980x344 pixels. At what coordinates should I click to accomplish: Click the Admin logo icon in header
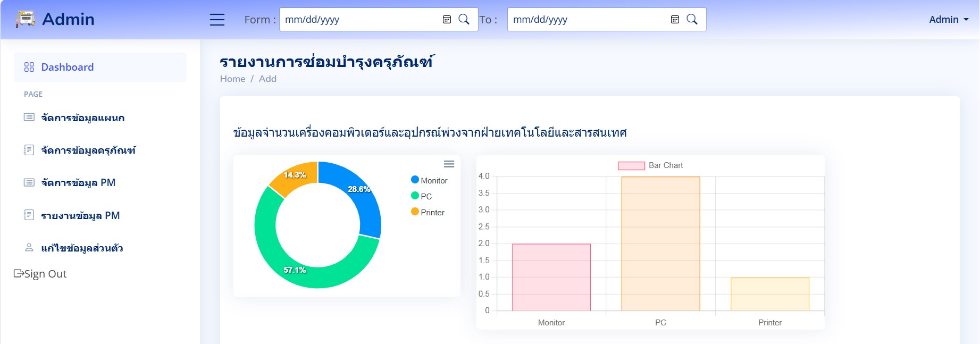coord(25,19)
